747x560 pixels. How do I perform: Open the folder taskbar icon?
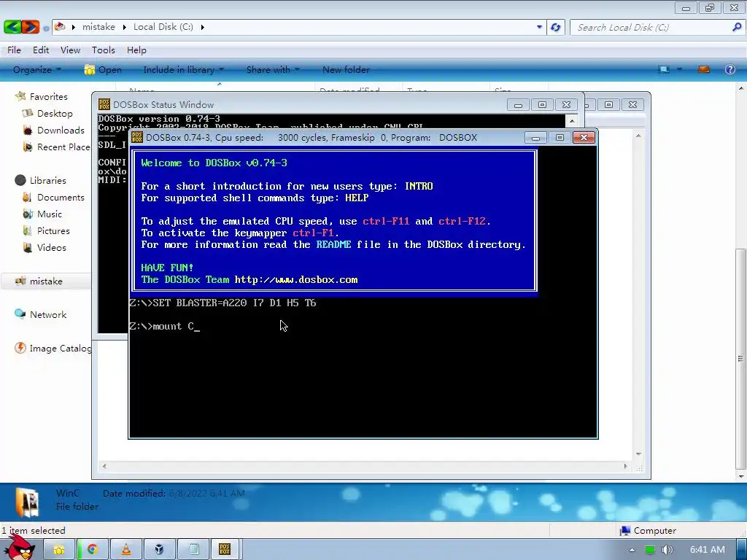pos(59,549)
